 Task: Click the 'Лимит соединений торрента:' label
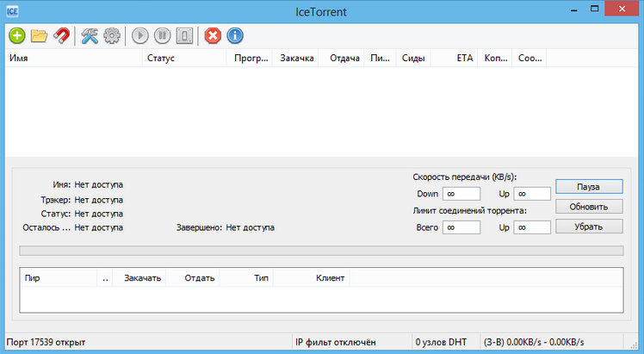[x=469, y=211]
